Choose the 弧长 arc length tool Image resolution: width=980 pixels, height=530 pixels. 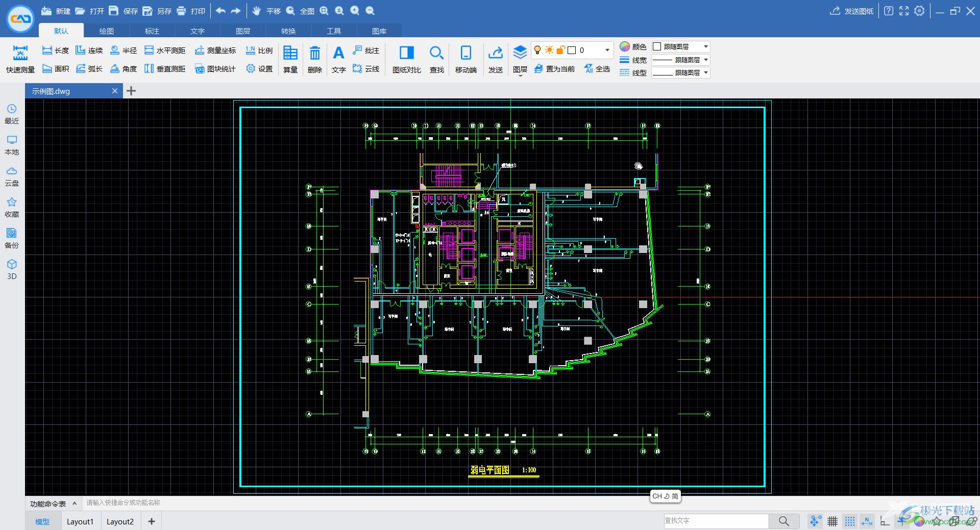tap(89, 69)
